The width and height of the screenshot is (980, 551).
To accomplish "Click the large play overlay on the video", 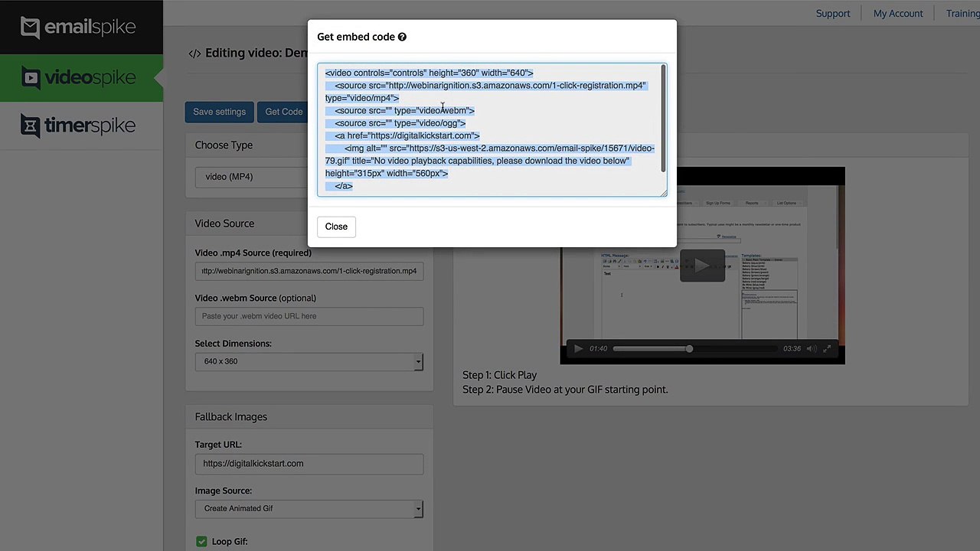I will (x=702, y=266).
